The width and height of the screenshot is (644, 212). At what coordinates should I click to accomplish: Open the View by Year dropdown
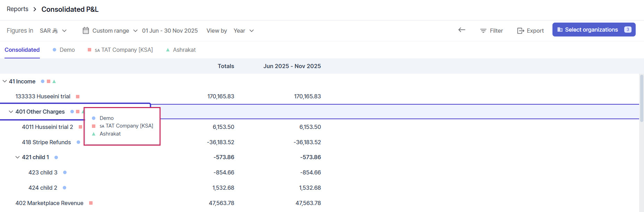point(243,31)
